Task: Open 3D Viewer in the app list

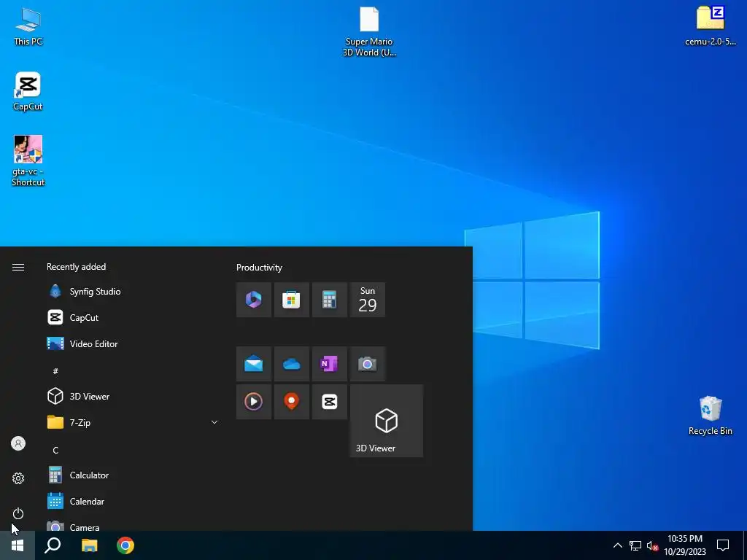Action: click(x=133, y=396)
